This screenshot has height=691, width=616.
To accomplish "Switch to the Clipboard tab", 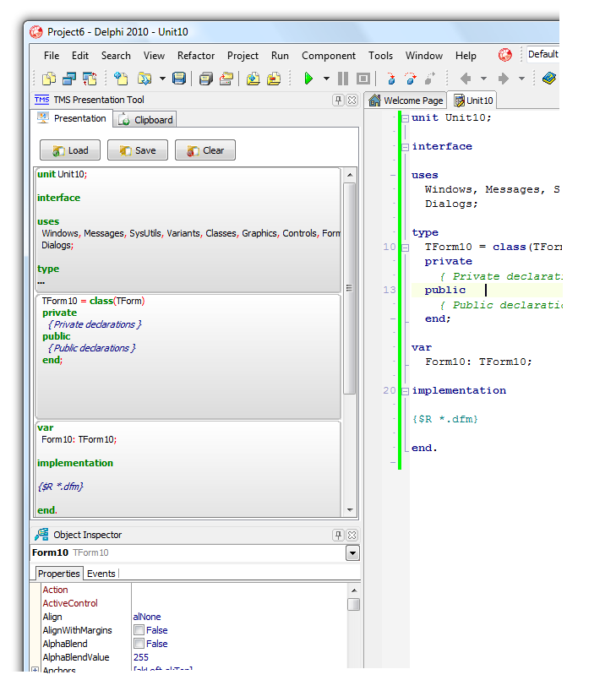I will click(x=144, y=119).
